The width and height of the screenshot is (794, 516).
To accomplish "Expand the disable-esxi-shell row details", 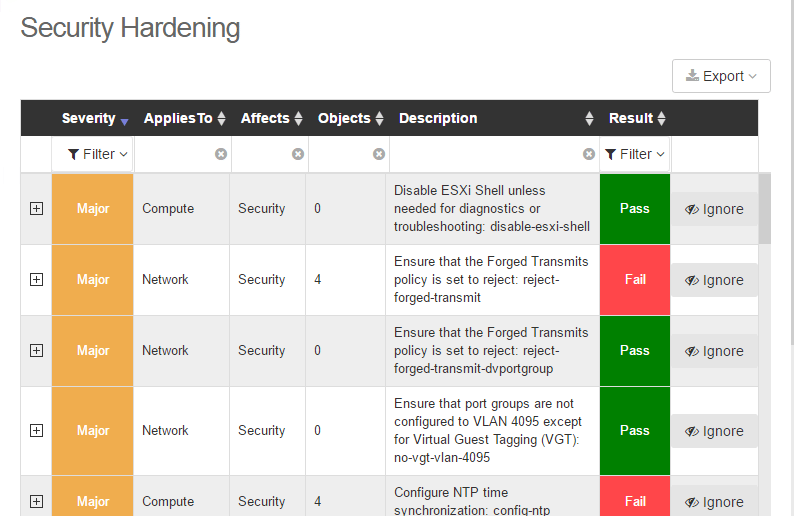I will pos(37,209).
